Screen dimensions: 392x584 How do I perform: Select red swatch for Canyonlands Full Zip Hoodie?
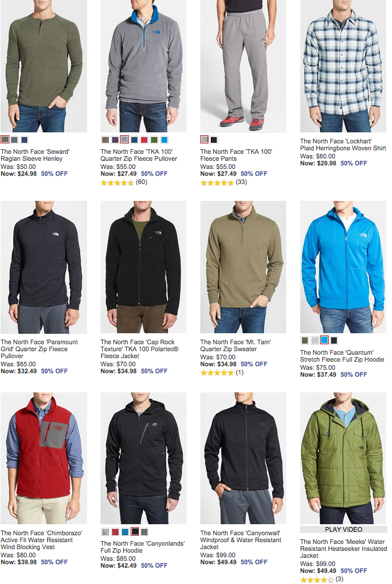coord(115,532)
